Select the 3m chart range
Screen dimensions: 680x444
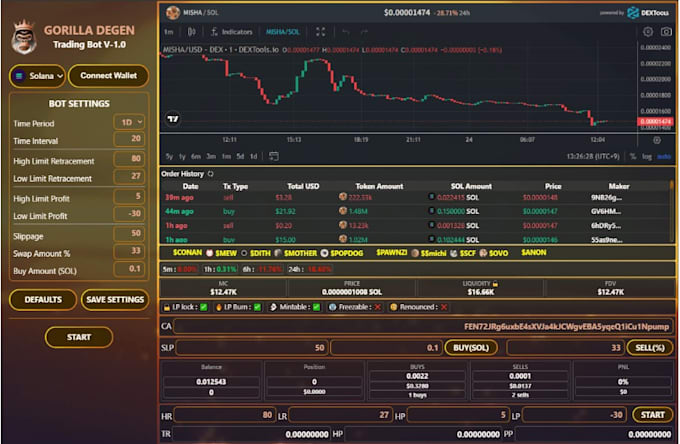[x=211, y=156]
